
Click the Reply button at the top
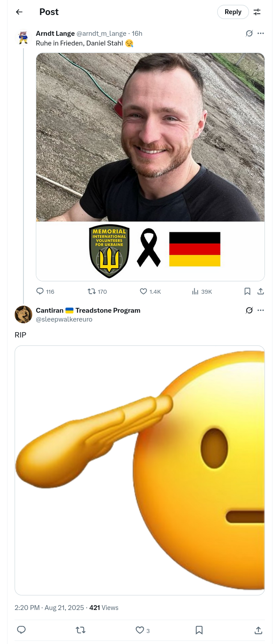(233, 12)
